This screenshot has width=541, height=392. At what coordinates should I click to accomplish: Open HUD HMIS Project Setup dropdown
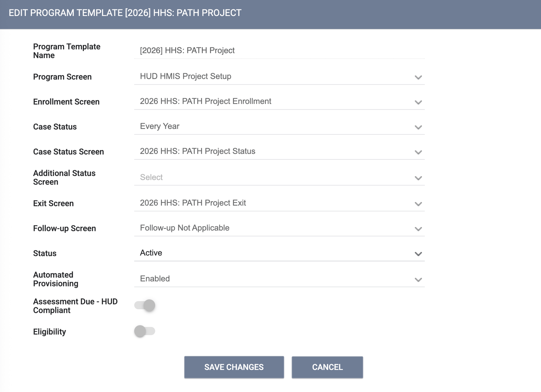[279, 76]
